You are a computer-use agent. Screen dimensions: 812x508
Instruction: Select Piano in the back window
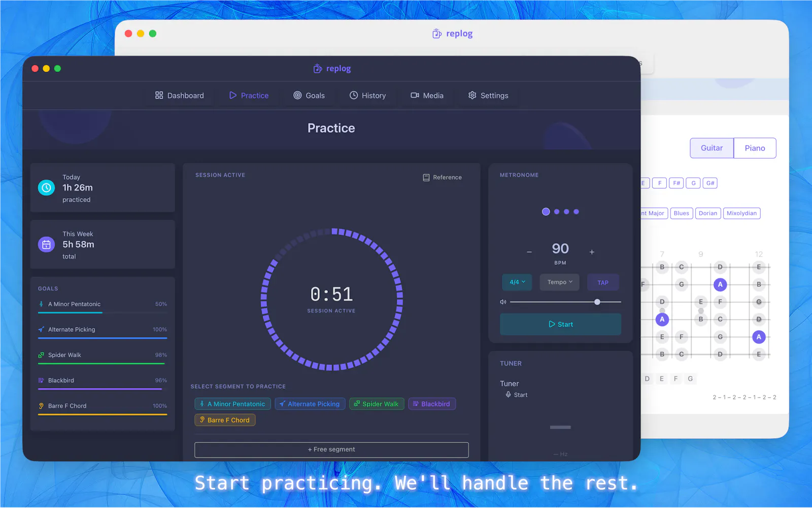[x=755, y=148]
